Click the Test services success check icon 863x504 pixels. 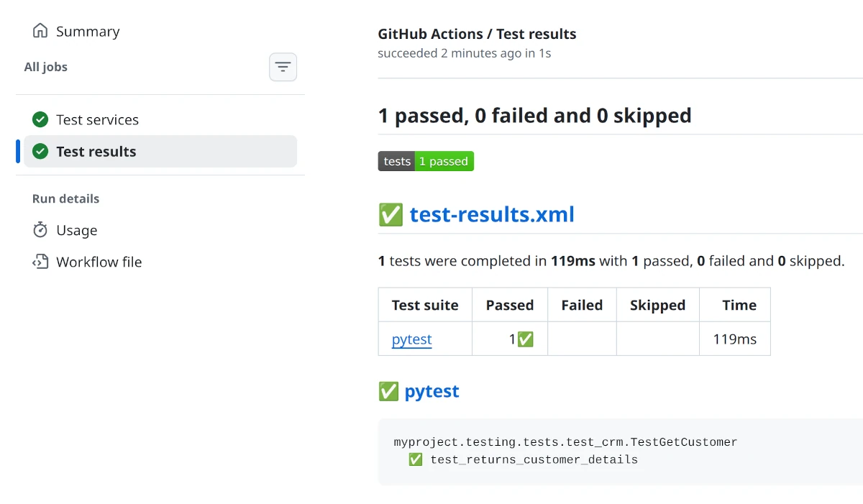click(40, 120)
